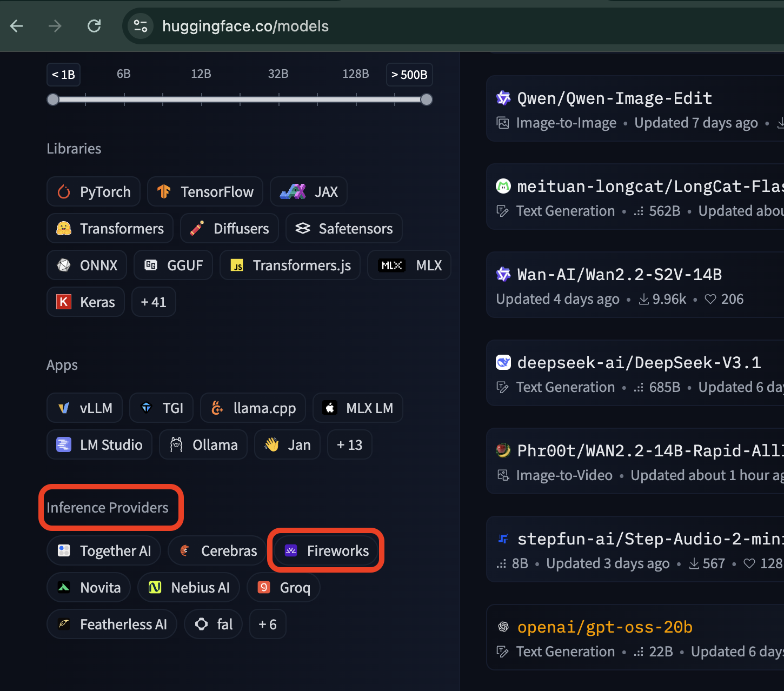Open site information icon in address bar

[x=141, y=26]
